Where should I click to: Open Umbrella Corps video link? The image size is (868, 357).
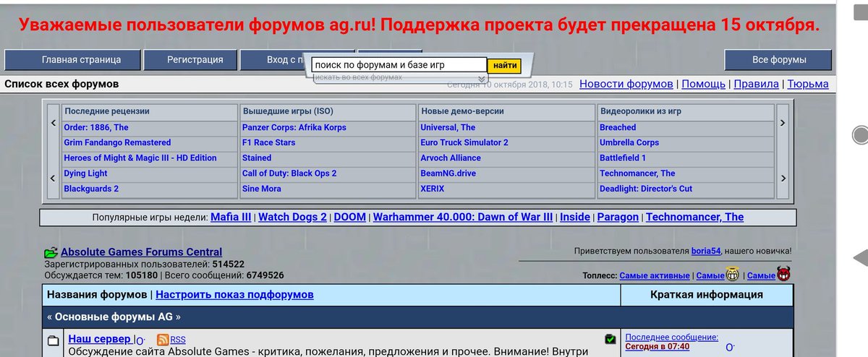[629, 142]
